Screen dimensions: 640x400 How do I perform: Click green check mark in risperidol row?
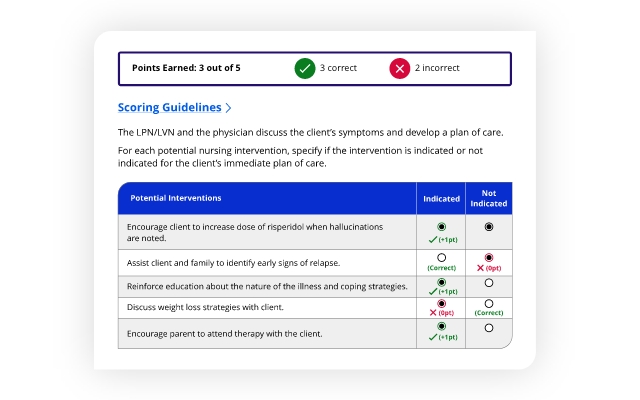[x=432, y=240]
